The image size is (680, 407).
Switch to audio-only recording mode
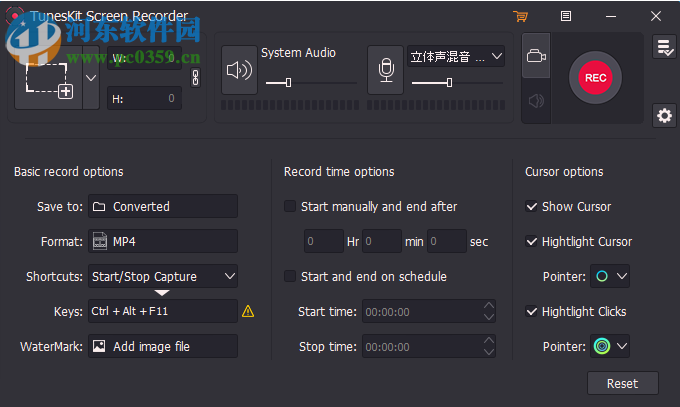pyautogui.click(x=536, y=101)
